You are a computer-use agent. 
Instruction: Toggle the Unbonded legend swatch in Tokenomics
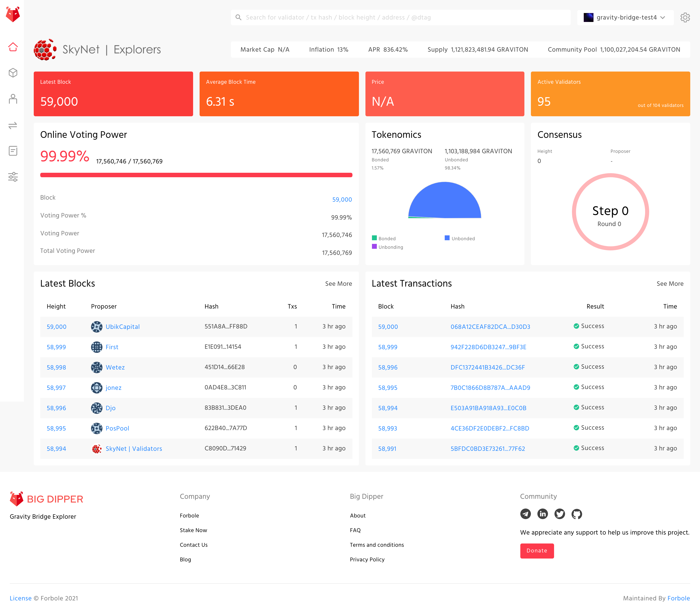447,238
